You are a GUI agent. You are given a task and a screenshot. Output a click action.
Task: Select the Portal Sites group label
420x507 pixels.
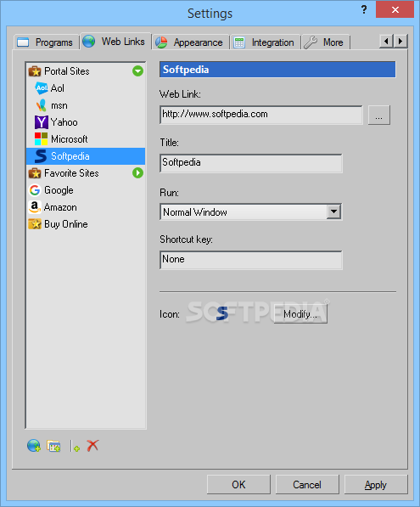pyautogui.click(x=67, y=71)
